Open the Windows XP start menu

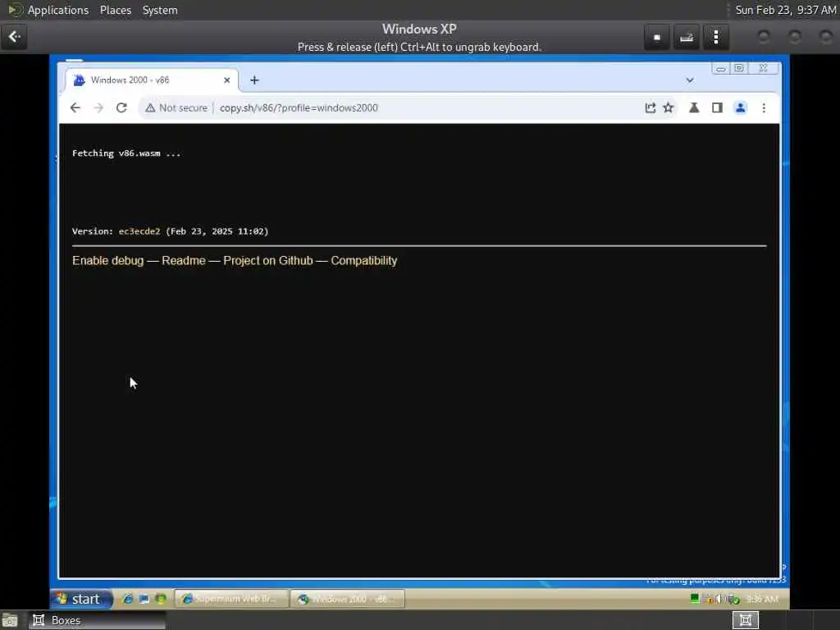[81, 598]
